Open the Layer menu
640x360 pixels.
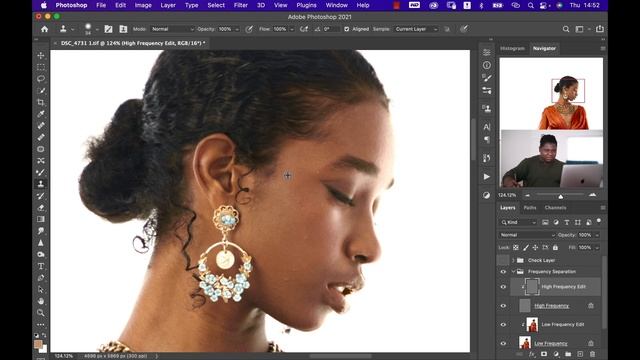(x=168, y=5)
